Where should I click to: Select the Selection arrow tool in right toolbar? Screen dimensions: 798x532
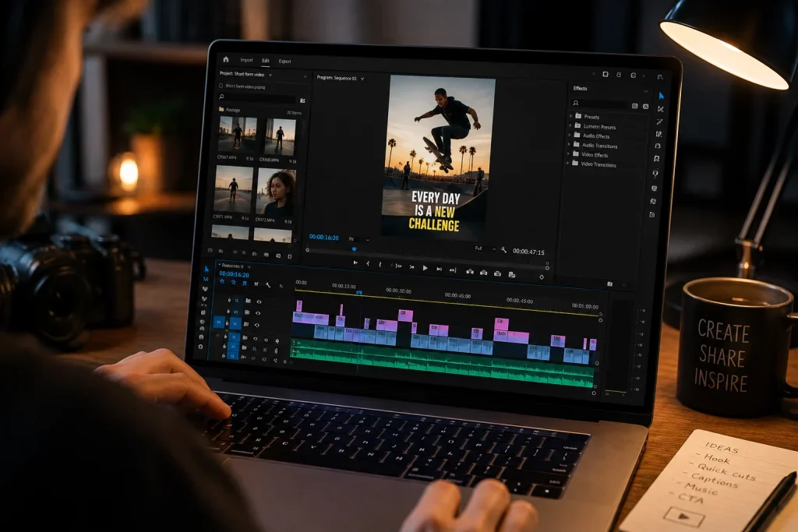661,96
